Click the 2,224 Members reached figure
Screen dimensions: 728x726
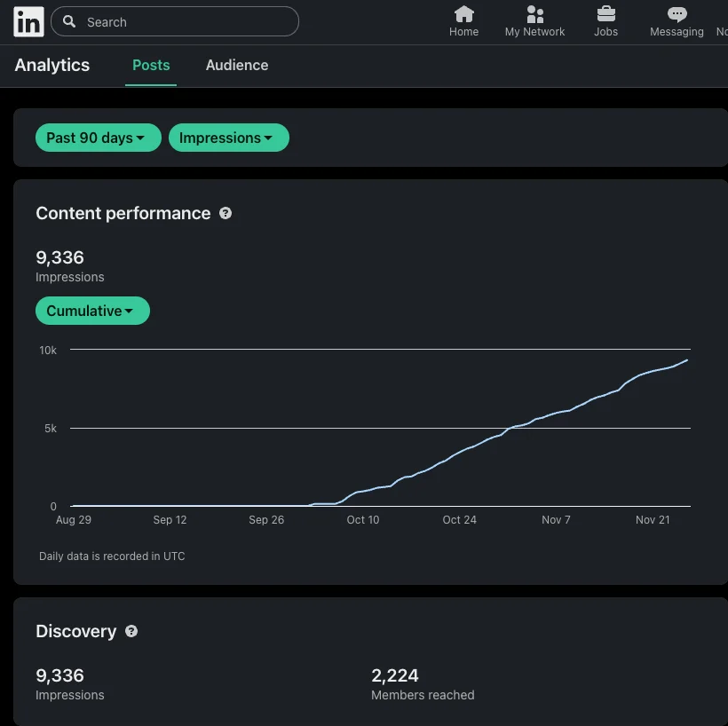click(x=395, y=675)
